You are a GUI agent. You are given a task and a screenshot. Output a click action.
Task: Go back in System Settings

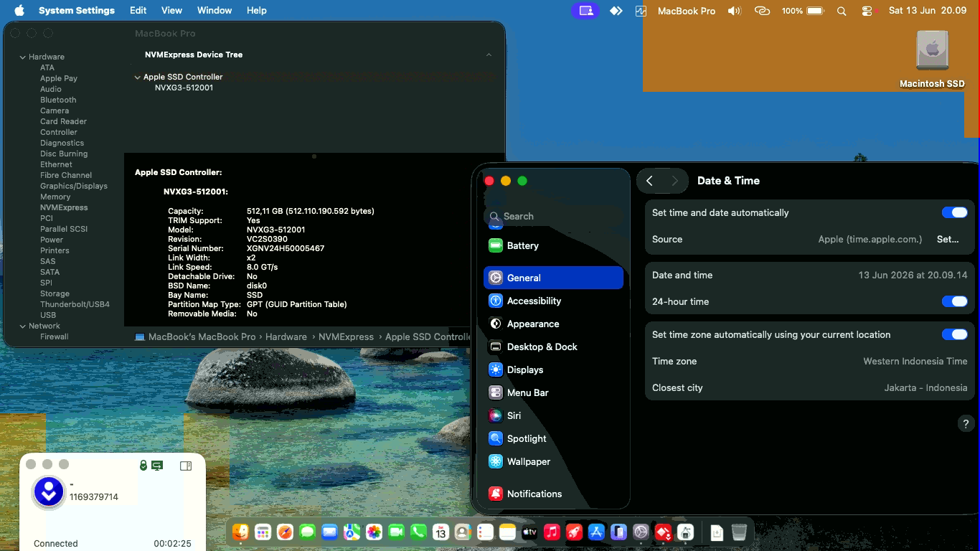650,181
